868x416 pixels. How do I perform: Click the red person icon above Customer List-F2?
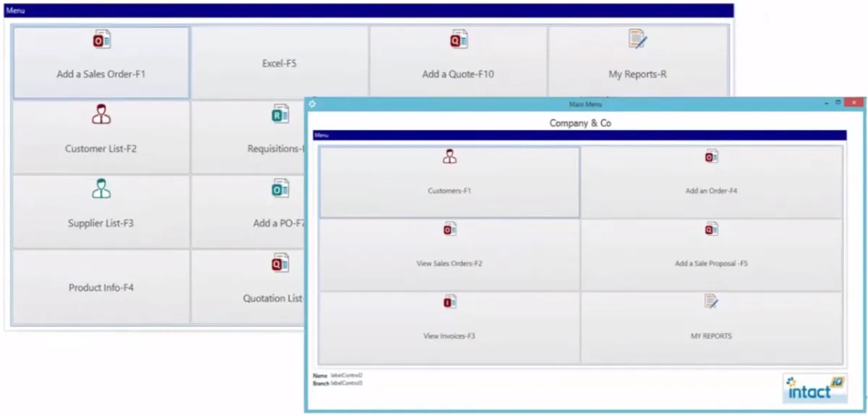(101, 114)
